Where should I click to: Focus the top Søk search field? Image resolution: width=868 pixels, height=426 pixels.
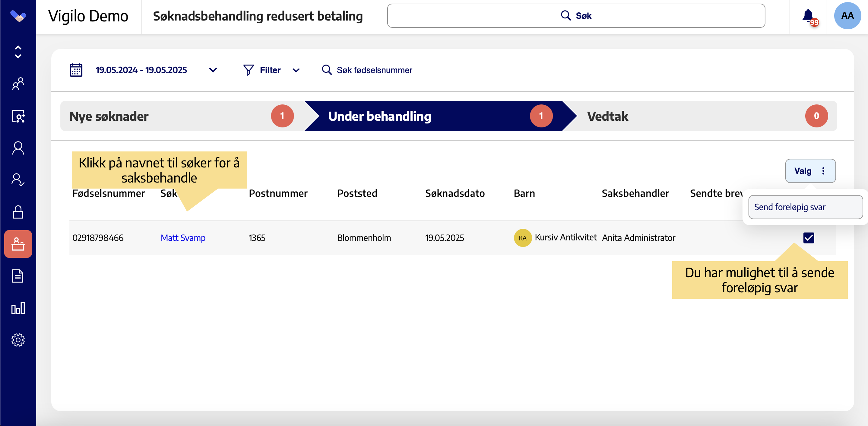click(576, 15)
